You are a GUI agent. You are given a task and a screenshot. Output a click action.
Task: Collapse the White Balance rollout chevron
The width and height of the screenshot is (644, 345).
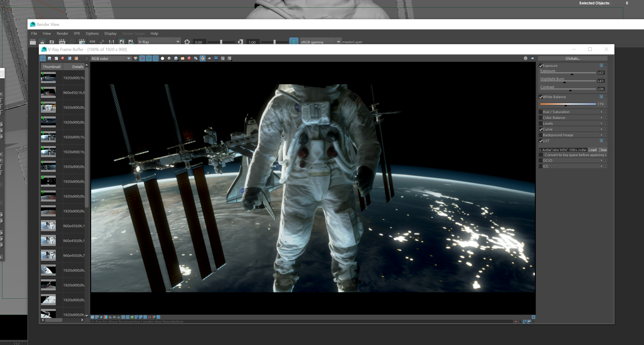coord(601,96)
